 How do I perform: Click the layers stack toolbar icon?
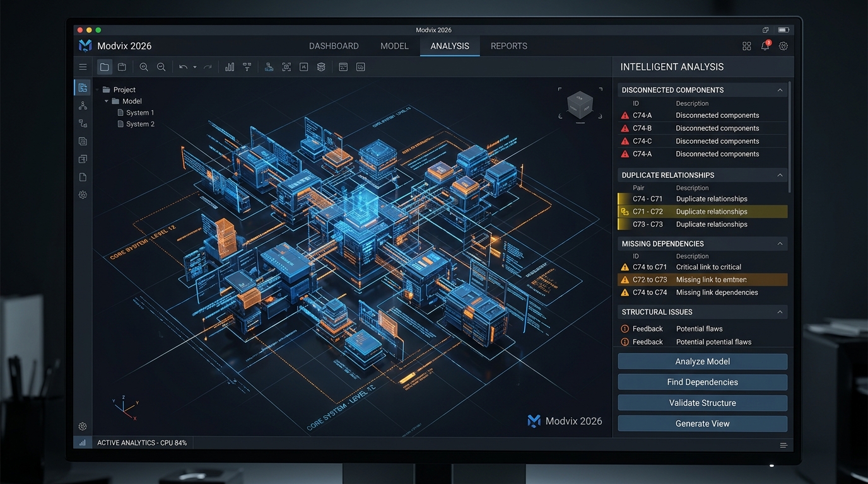tap(321, 67)
